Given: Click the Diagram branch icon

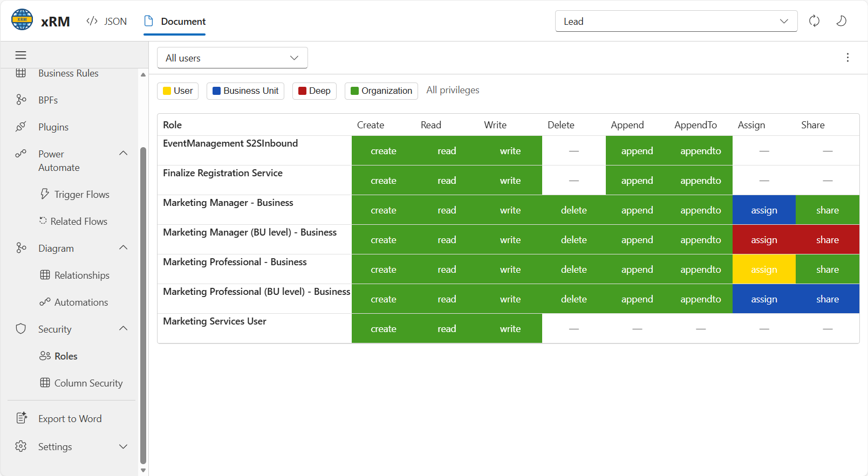Looking at the screenshot, I should coord(21,248).
